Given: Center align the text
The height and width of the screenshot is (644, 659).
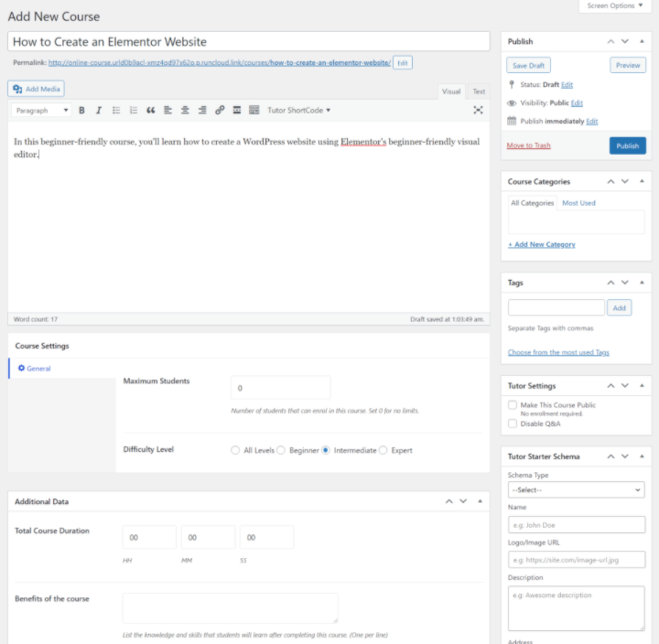Looking at the screenshot, I should click(185, 111).
